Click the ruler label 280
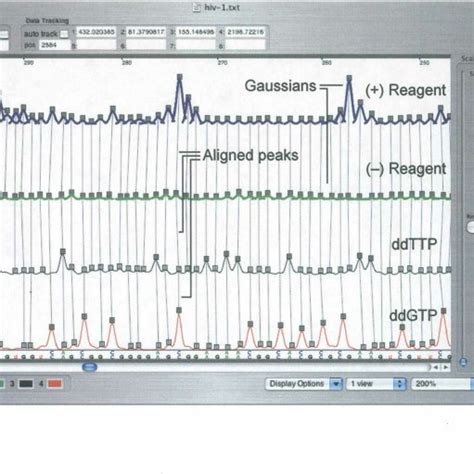Viewport: 474px width, 474px height. click(126, 63)
